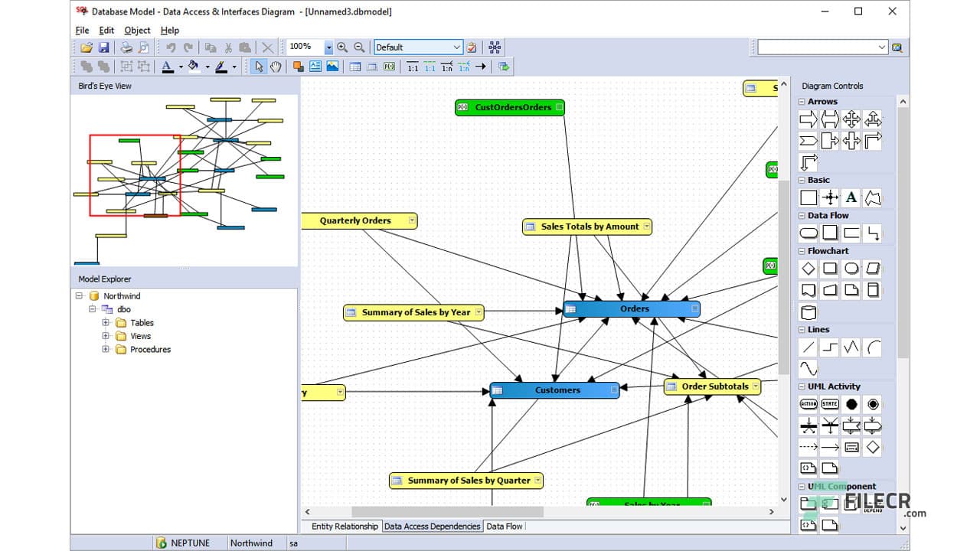Open the Default style dropdown
The width and height of the screenshot is (980, 551).
[x=458, y=47]
